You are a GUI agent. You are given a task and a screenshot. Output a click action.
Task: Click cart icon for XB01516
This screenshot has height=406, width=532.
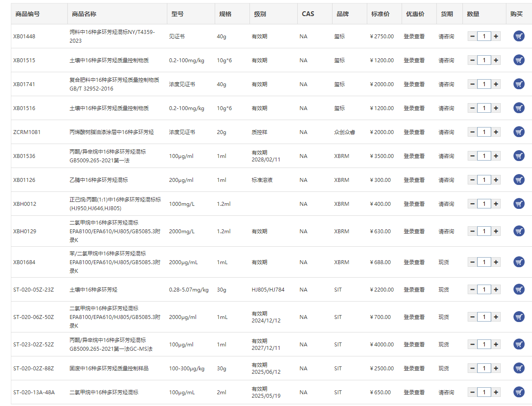(519, 108)
